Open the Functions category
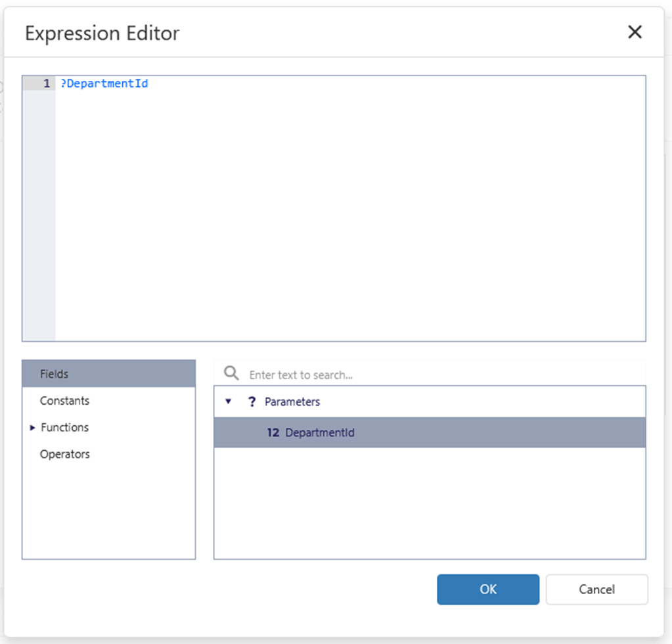Screen dimensions: 672x644 pos(64,428)
